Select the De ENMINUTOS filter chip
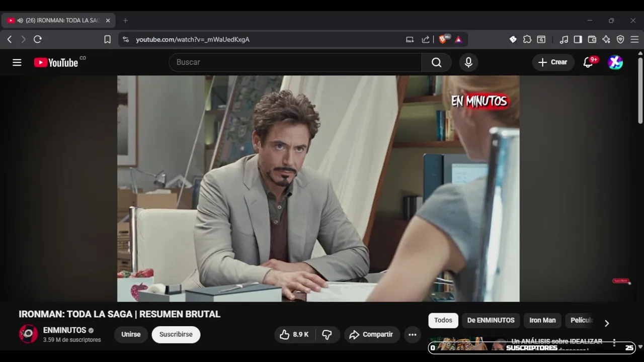The height and width of the screenshot is (362, 644). click(x=491, y=320)
